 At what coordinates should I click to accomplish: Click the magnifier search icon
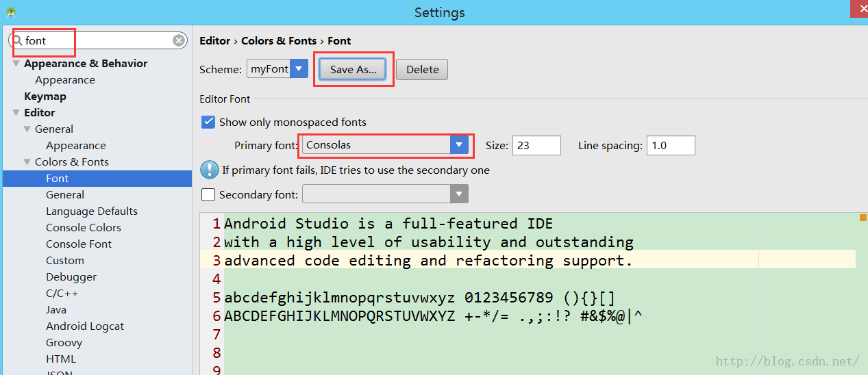point(18,40)
